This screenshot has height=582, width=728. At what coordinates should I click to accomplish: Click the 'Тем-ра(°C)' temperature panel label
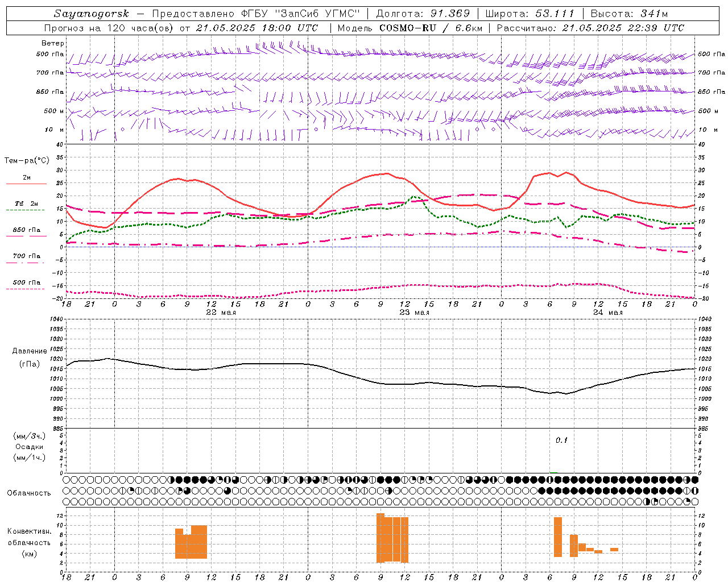click(27, 161)
